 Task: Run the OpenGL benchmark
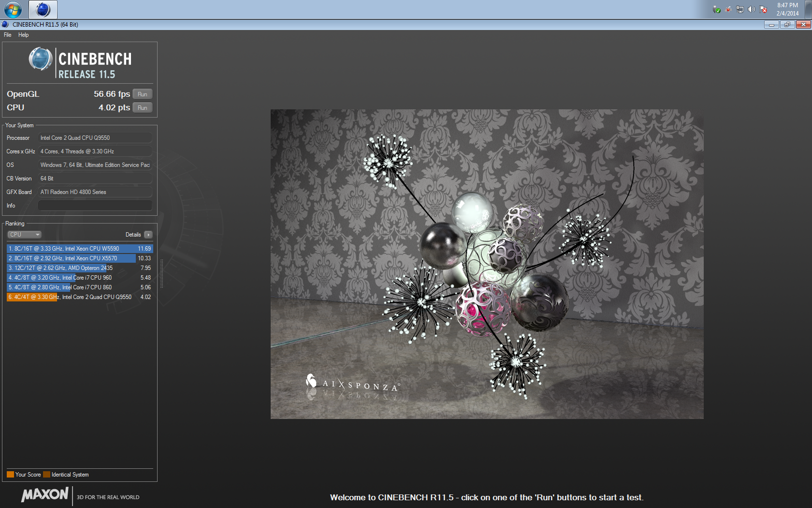click(x=142, y=94)
